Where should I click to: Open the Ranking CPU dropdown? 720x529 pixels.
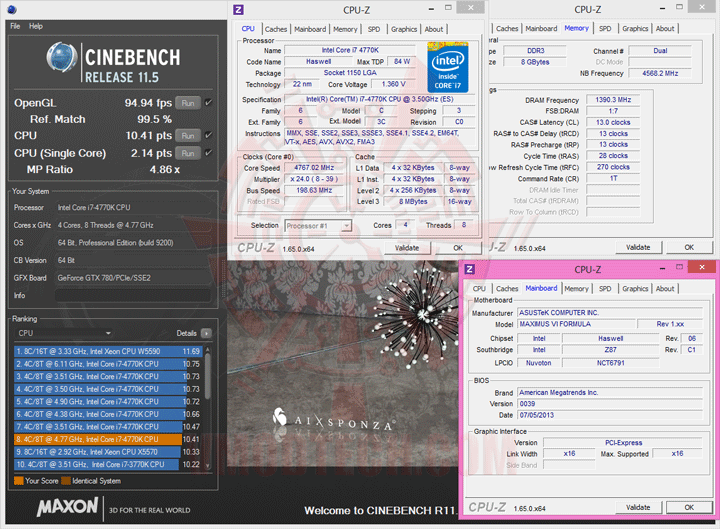(x=64, y=333)
